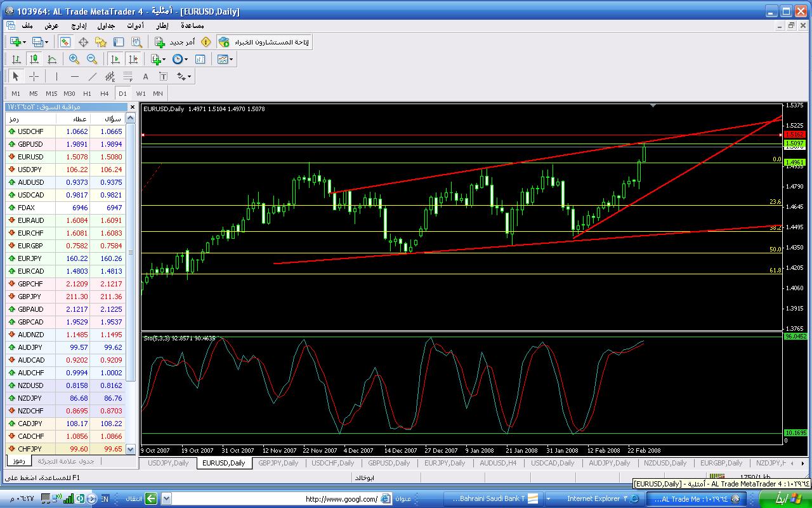
Task: Toggle the chart Auto Scroll button
Action: 115,59
